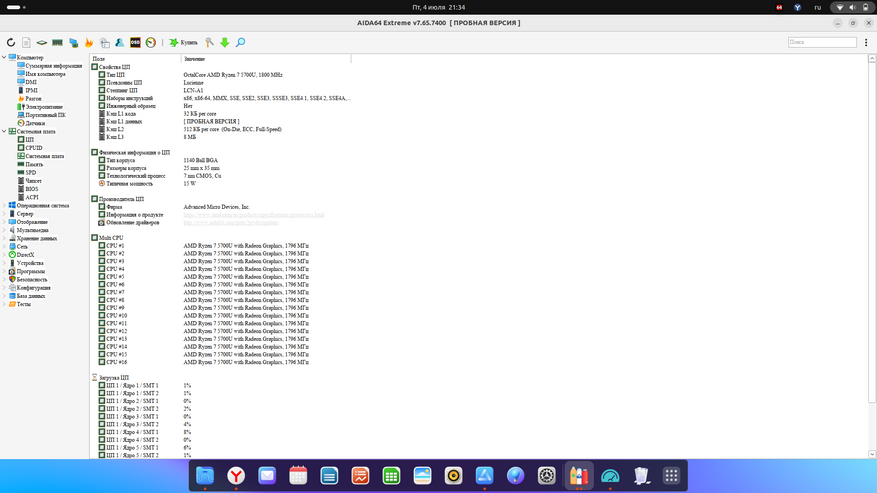Screen dimensions: 877x493
Task: Click the calendar report toolbar icon
Action: (x=105, y=43)
